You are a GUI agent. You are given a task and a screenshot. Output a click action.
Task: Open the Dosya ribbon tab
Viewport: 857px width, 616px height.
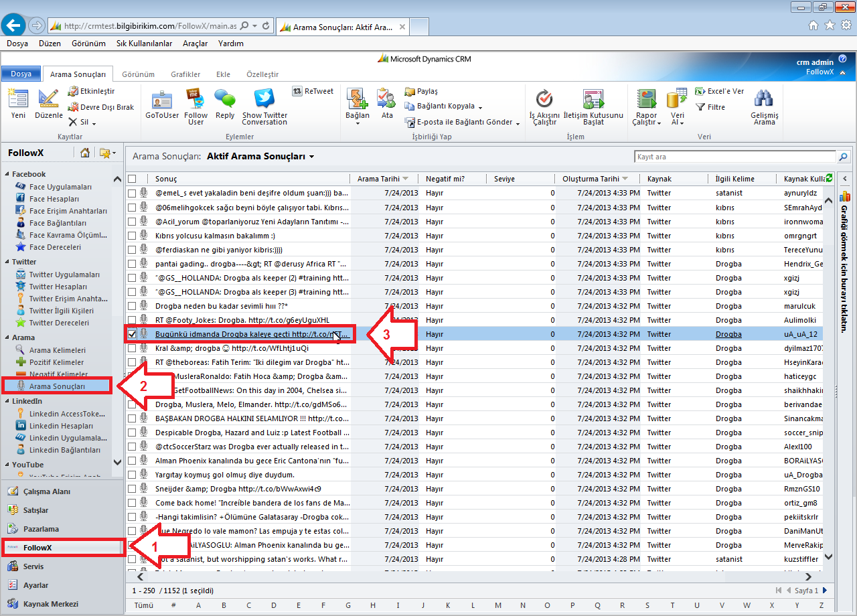tap(21, 74)
